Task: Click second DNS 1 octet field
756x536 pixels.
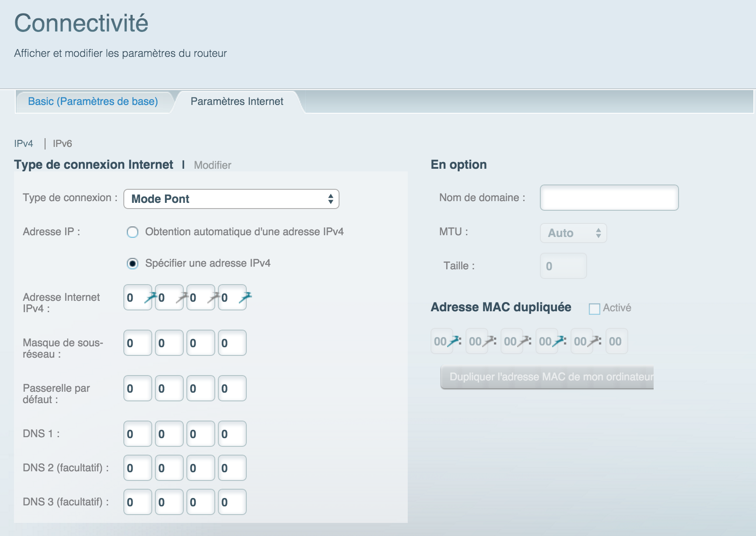Action: 169,434
